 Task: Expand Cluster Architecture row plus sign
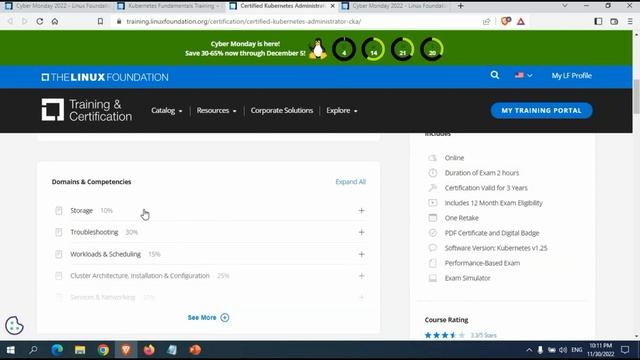[x=361, y=276]
